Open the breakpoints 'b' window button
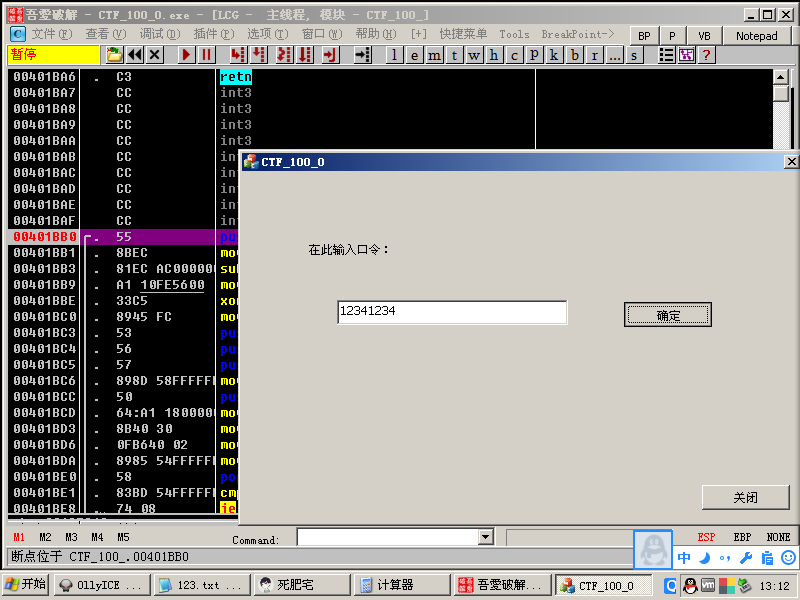Screen dimensions: 800x600 tap(574, 55)
